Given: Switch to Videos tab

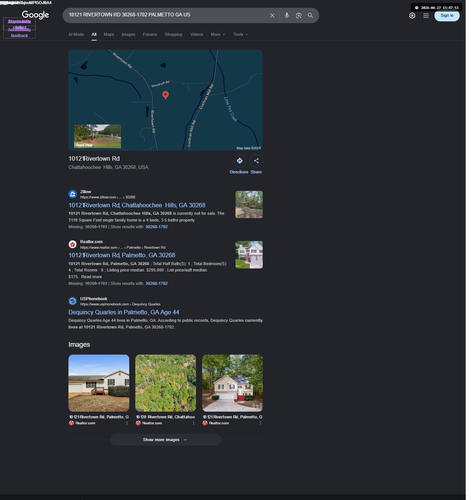Looking at the screenshot, I should [x=197, y=34].
